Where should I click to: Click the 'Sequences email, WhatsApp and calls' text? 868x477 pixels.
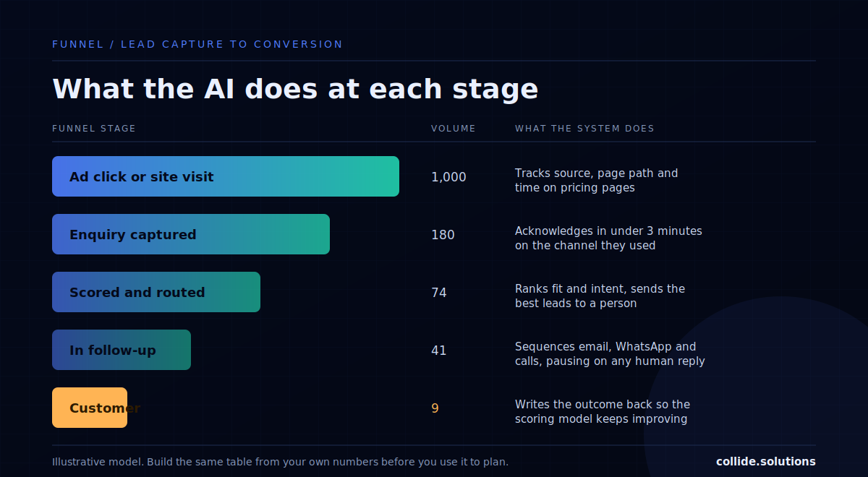pyautogui.click(x=610, y=354)
